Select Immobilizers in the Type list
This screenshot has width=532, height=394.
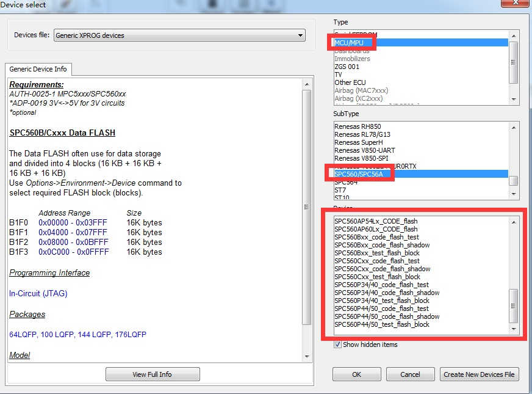pos(421,59)
